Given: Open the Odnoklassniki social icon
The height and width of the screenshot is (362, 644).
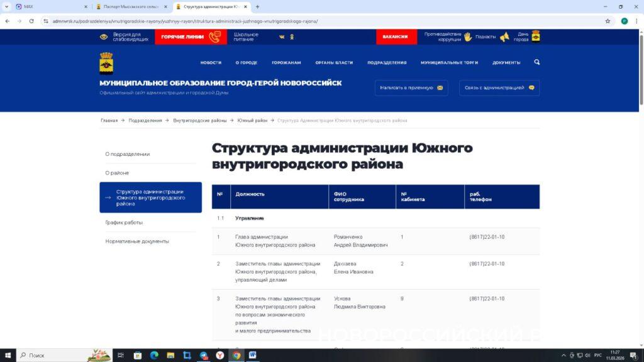Looking at the screenshot, I should 292,37.
